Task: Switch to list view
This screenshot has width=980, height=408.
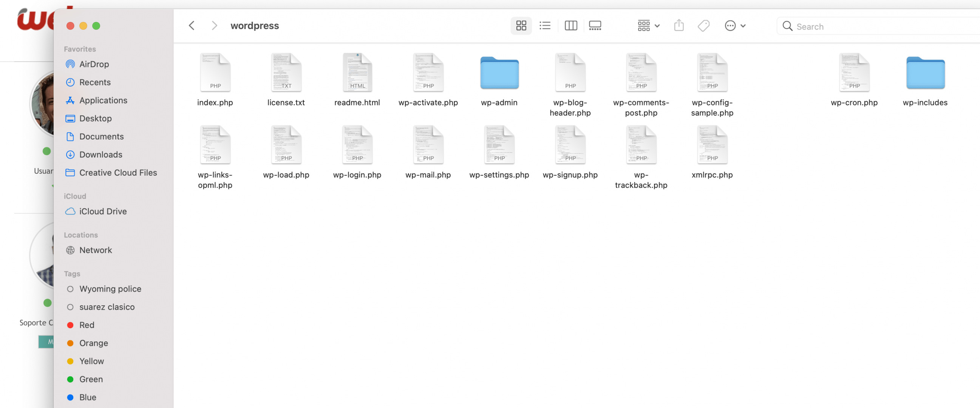Action: (545, 26)
